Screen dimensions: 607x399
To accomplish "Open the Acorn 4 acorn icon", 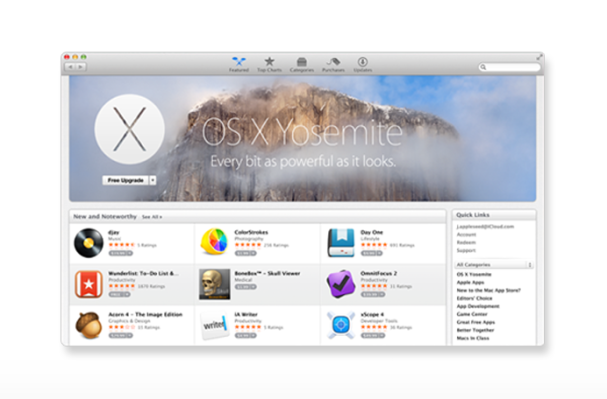I will (89, 325).
